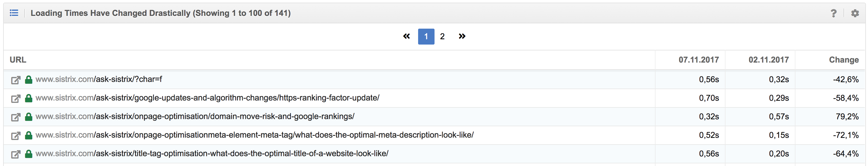The height and width of the screenshot is (166, 868).
Task: Open external link icon for ?char=f row
Action: pos(15,80)
